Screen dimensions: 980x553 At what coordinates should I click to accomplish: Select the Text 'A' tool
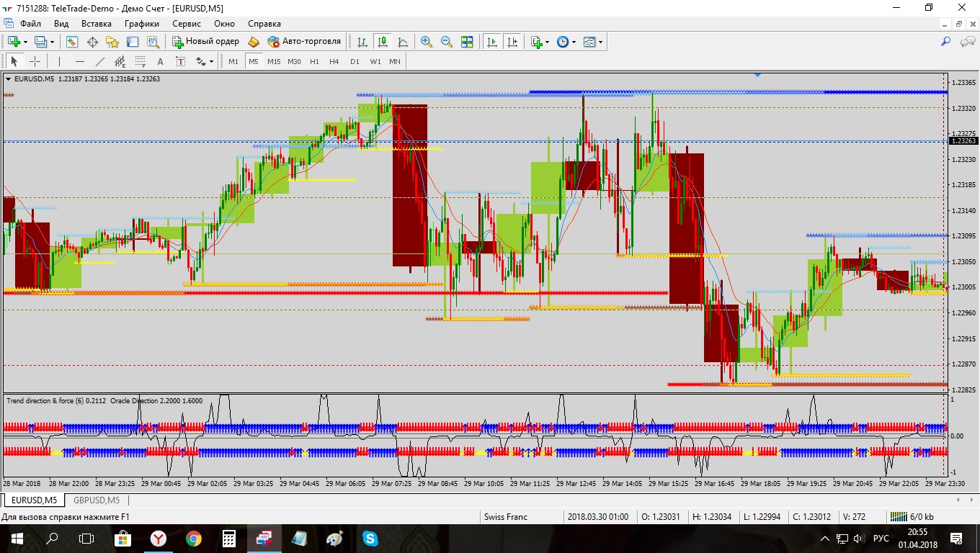160,61
